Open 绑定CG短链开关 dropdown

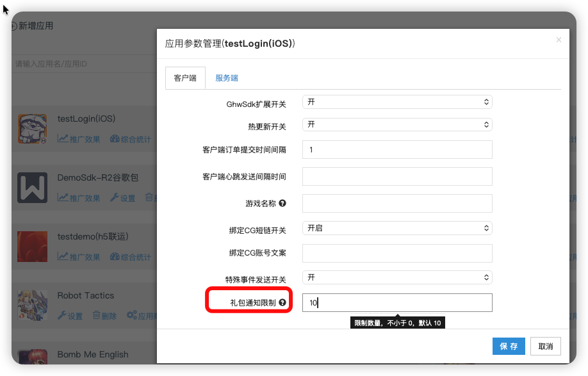tap(397, 228)
